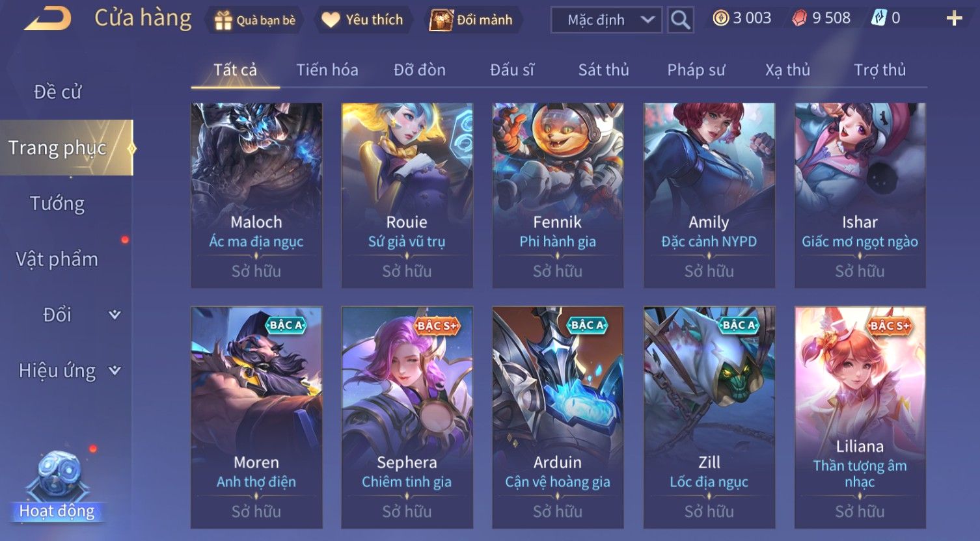Open the Mặc định sort dropdown
Viewport: 980px width, 541px height.
coord(606,20)
